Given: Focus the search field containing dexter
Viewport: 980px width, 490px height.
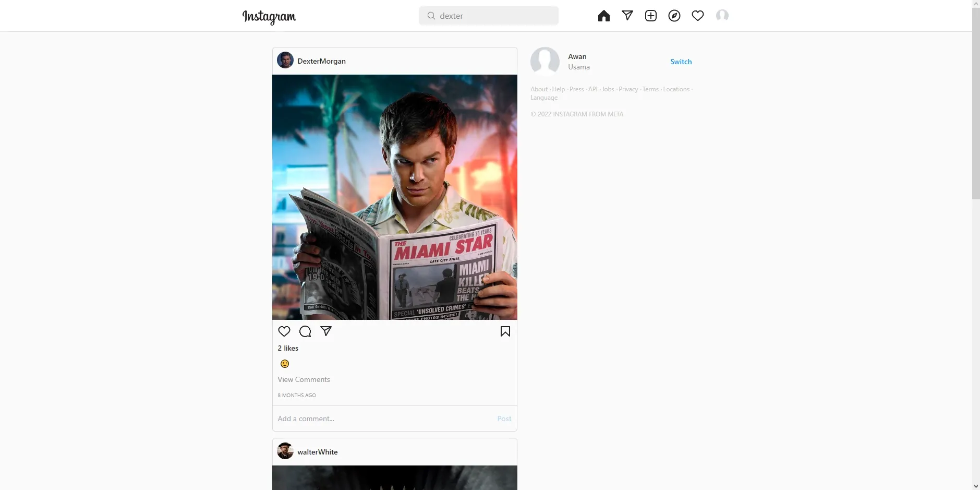Looking at the screenshot, I should pyautogui.click(x=489, y=16).
